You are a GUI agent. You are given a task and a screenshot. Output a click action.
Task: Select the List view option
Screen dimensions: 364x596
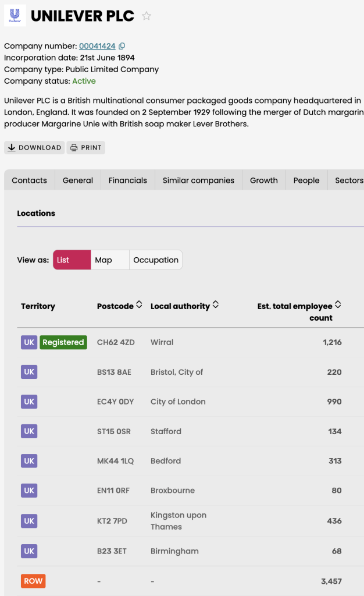72,260
